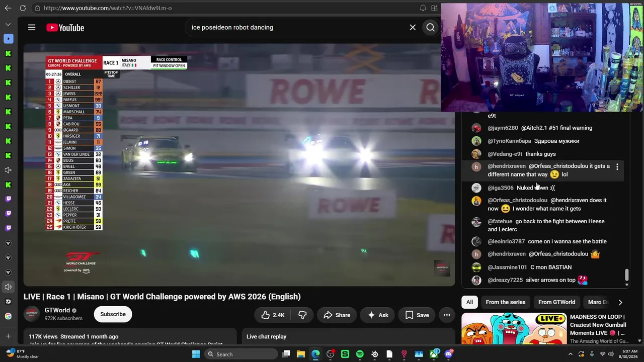The image size is (644, 362).
Task: Open @jaym6280's profile in chat
Action: (503, 128)
